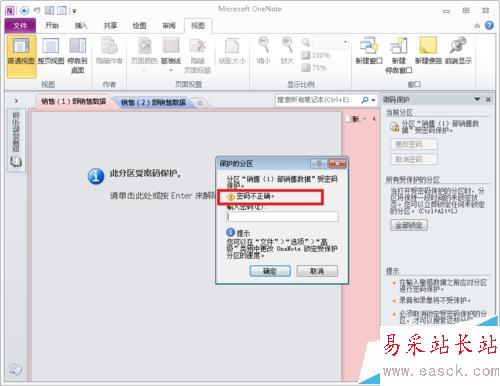Minimize the ribbon with caret icon

pyautogui.click(x=477, y=26)
